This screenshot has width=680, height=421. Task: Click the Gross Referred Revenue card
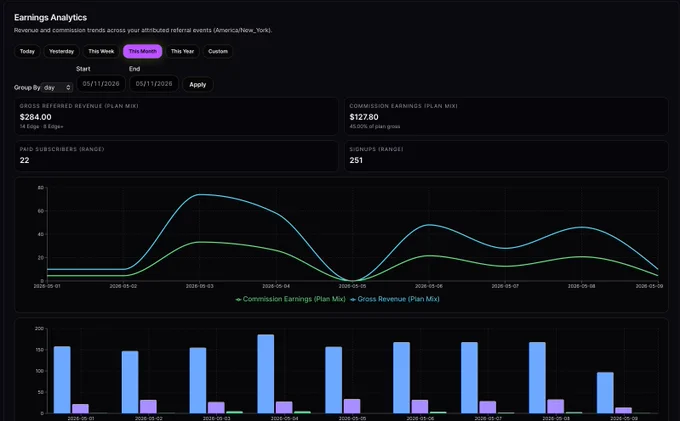click(x=177, y=116)
